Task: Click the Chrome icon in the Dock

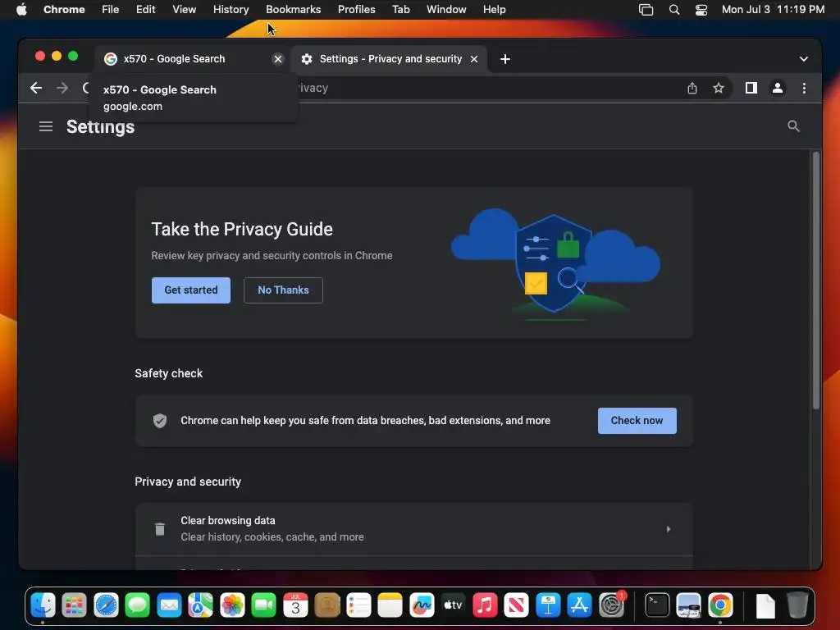Action: coord(720,606)
